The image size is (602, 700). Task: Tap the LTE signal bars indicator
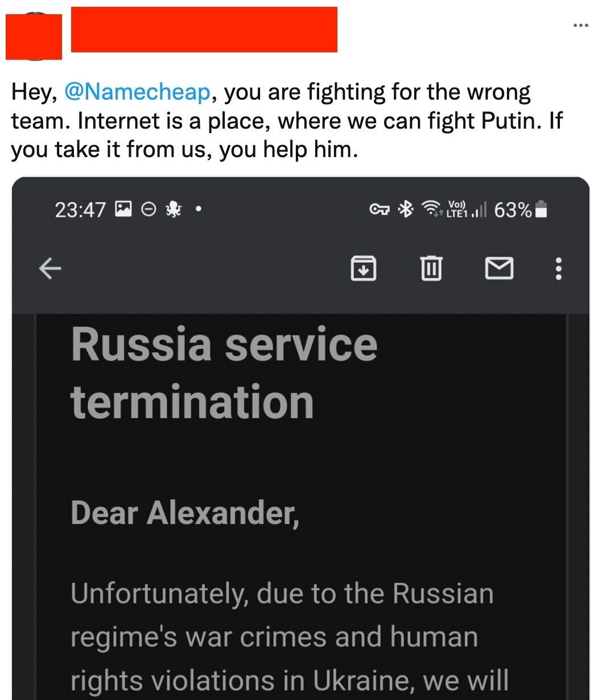point(467,210)
